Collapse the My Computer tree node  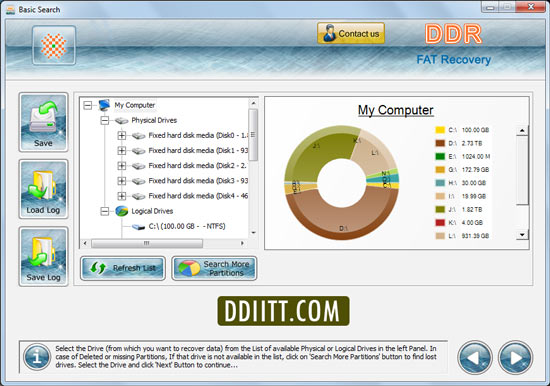click(x=88, y=105)
